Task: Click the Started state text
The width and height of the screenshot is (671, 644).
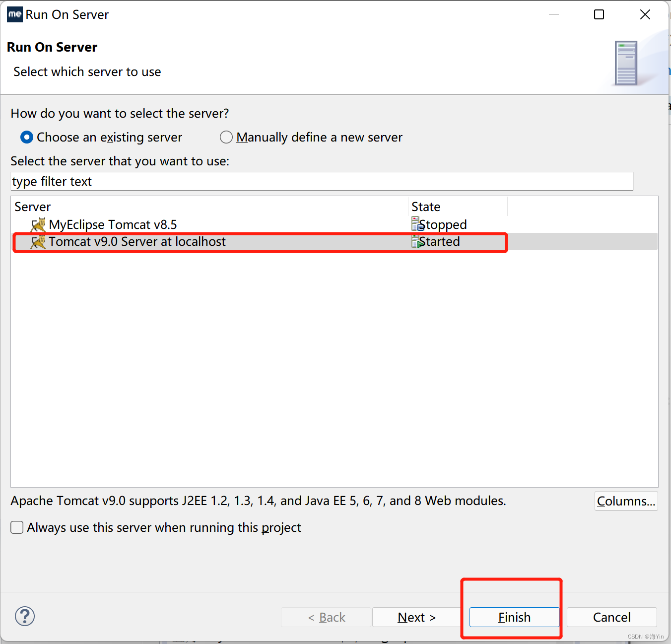Action: tap(439, 242)
